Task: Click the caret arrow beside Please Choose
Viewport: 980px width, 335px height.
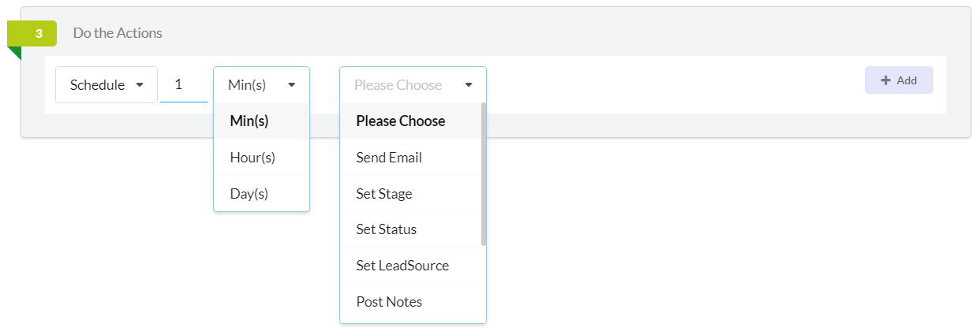Action: point(469,85)
